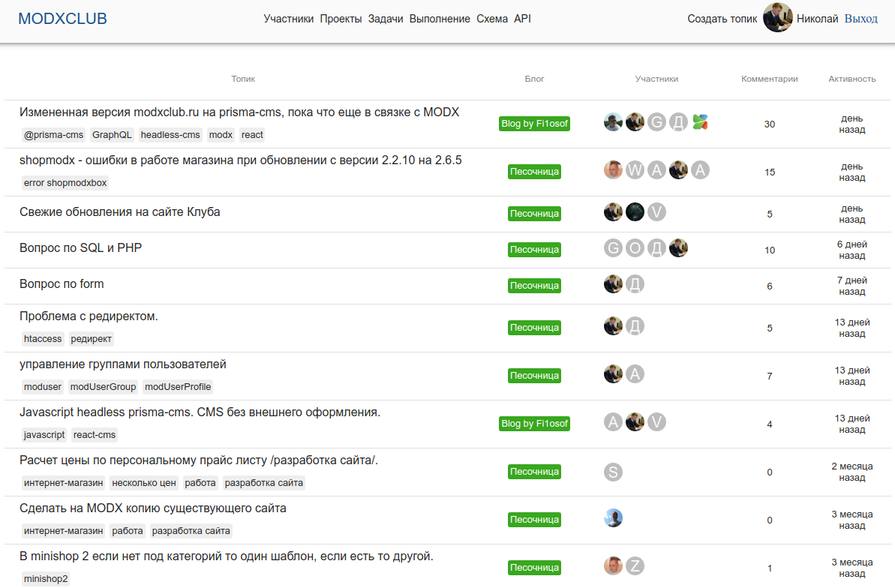
Task: Select the GraphQL tag
Action: tap(112, 135)
